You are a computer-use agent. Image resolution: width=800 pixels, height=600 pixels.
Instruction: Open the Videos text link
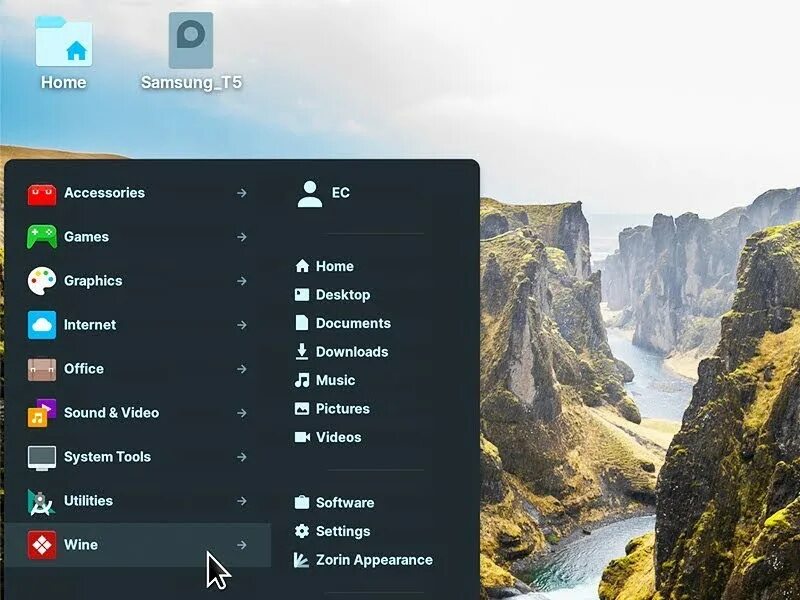pos(338,438)
